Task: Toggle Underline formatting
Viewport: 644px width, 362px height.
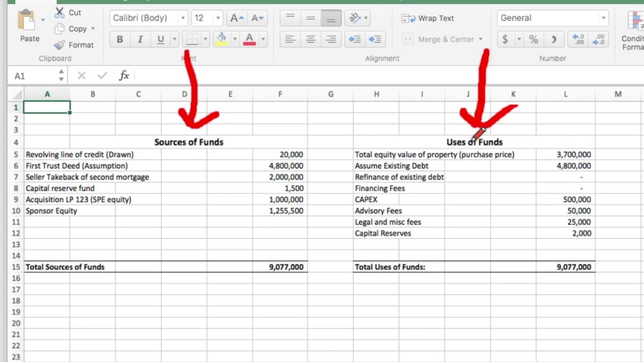Action: coord(160,39)
